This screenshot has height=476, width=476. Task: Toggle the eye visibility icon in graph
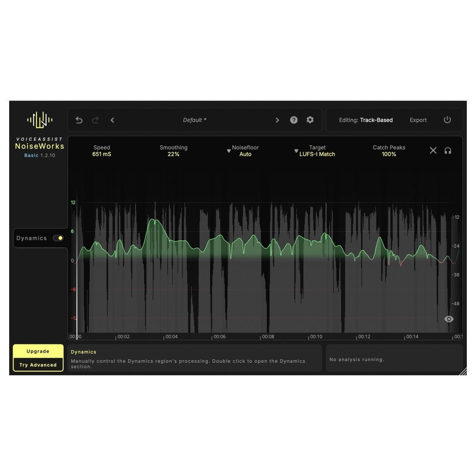[449, 319]
